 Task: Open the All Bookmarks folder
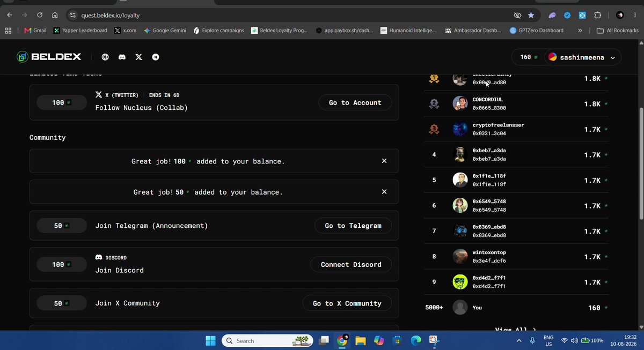click(x=618, y=31)
